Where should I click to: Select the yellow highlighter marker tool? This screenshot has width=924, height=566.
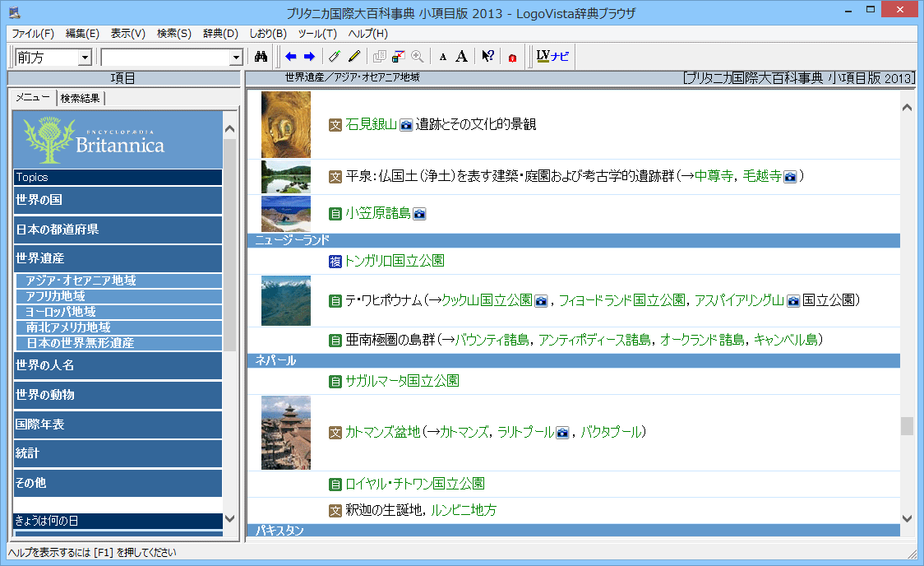point(354,57)
